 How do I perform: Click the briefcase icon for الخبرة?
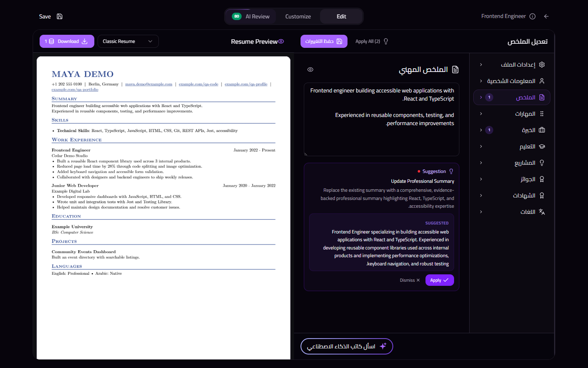tap(542, 130)
